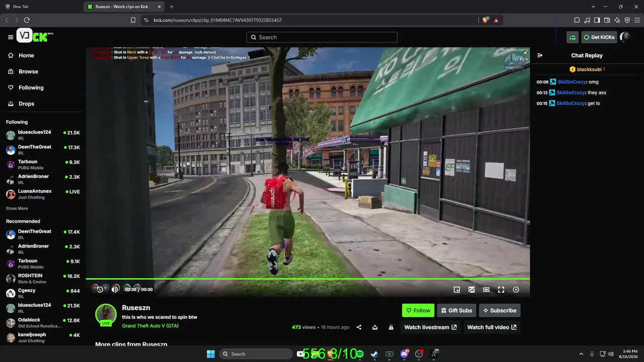The width and height of the screenshot is (644, 362).
Task: Open Steam from the taskbar
Action: (x=374, y=354)
